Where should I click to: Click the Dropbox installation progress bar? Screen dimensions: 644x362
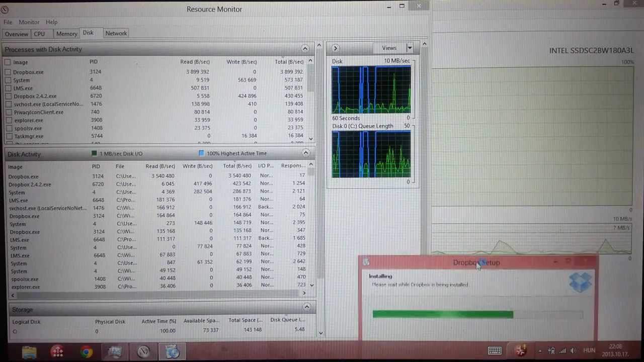click(x=477, y=314)
